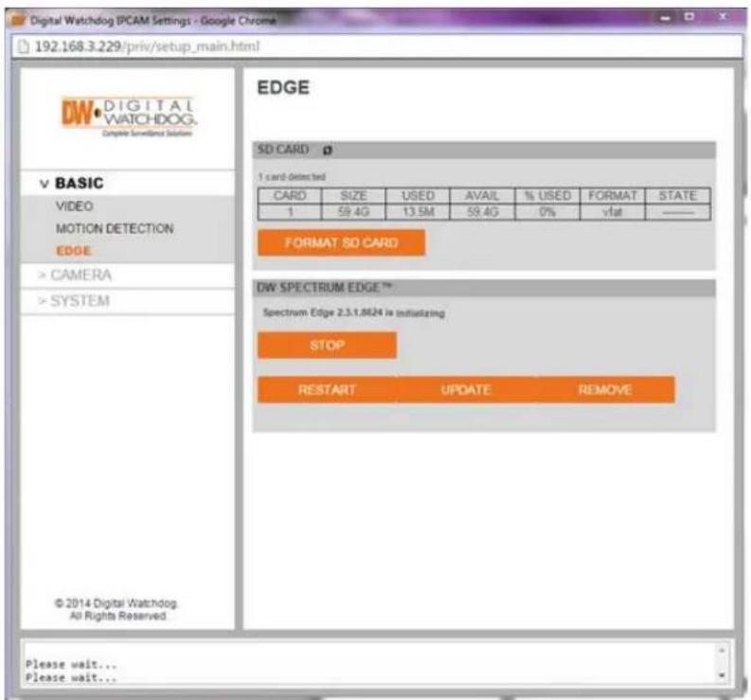Click the SIZE column header
This screenshot has width=751, height=700.
point(353,195)
